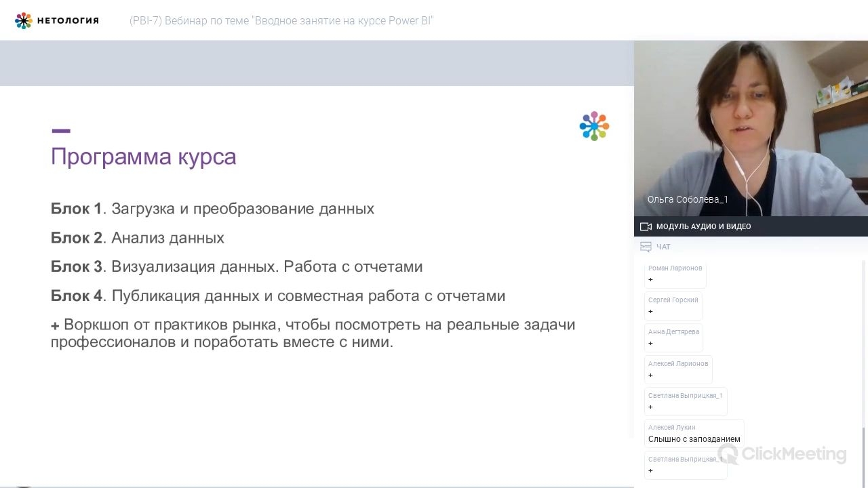
Task: Select Светлана Выприцкая_1 message above Алексей Лукин's
Action: tap(686, 401)
